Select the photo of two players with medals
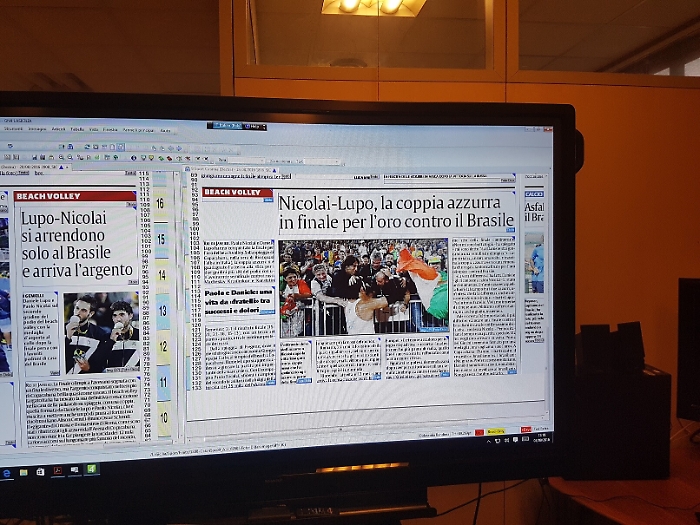This screenshot has width=700, height=525. click(102, 332)
